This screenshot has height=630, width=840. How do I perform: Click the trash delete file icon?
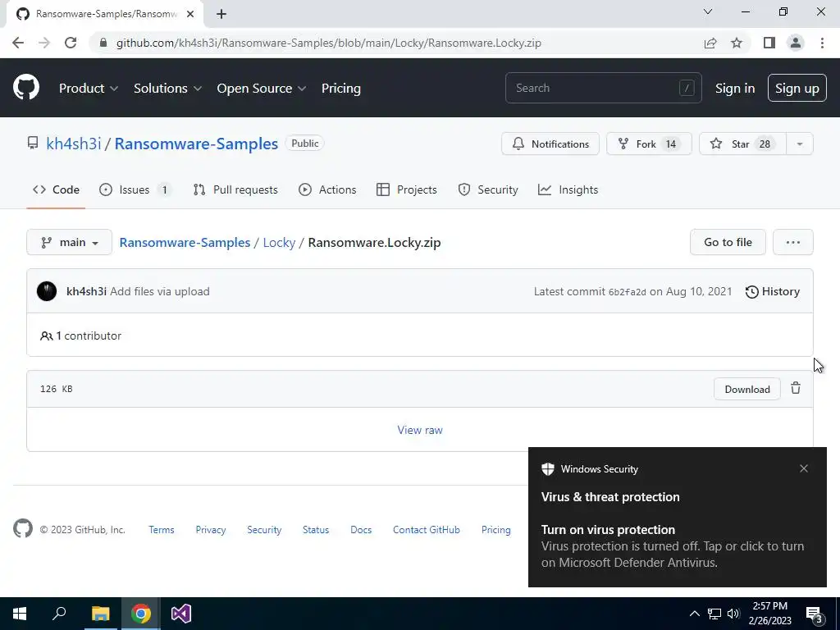[x=796, y=388]
